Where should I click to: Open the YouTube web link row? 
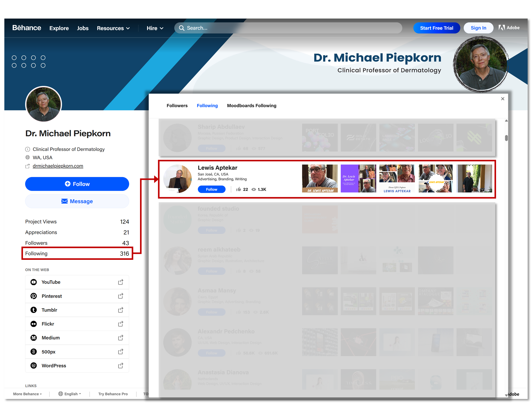(x=77, y=282)
